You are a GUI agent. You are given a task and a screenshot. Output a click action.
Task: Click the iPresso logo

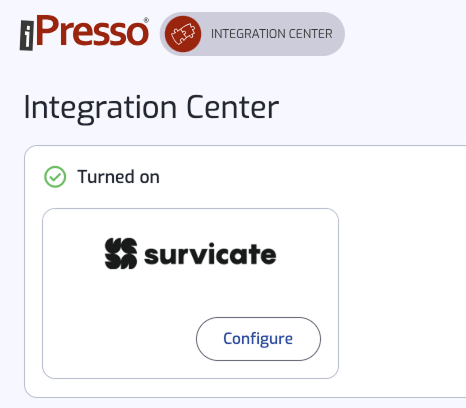(84, 32)
